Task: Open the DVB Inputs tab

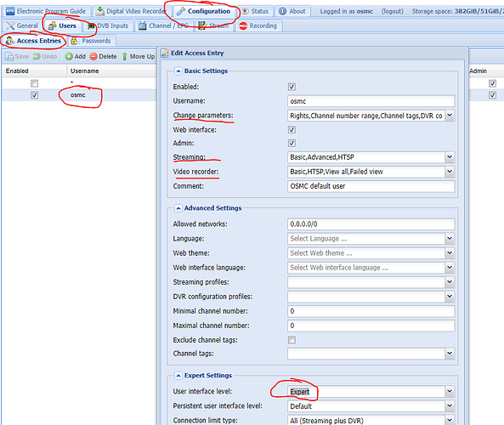Action: pyautogui.click(x=108, y=25)
